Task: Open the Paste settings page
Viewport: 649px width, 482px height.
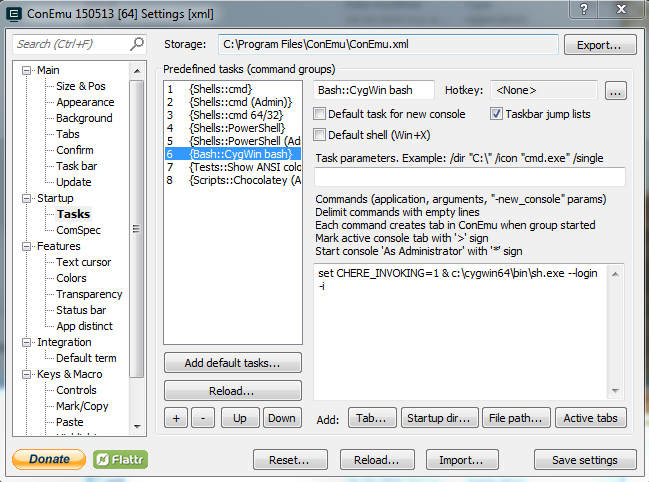Action: click(70, 422)
